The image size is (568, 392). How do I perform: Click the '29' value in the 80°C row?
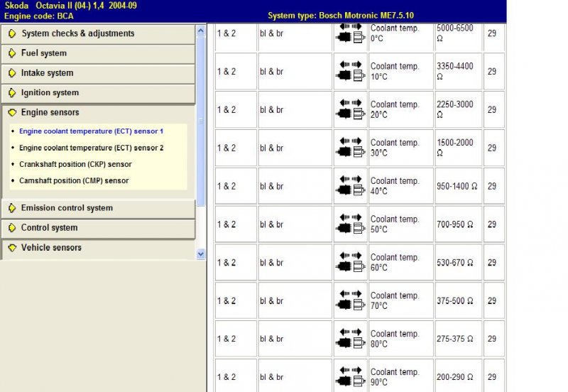pyautogui.click(x=491, y=339)
